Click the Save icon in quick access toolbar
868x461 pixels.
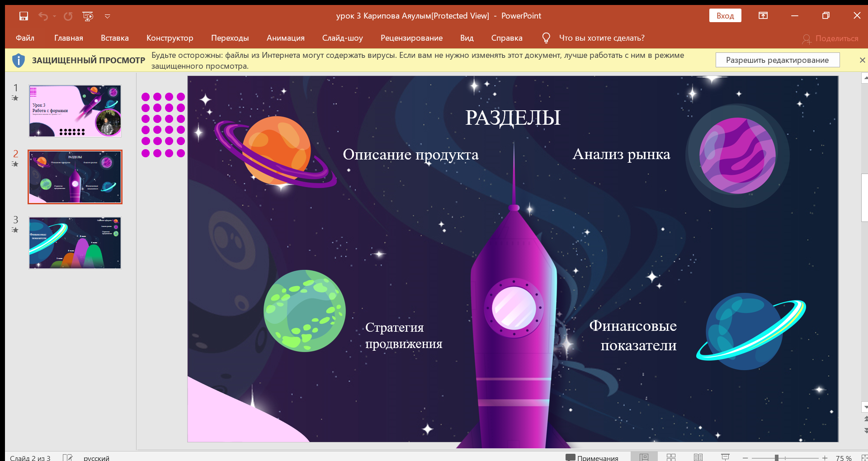pyautogui.click(x=24, y=16)
